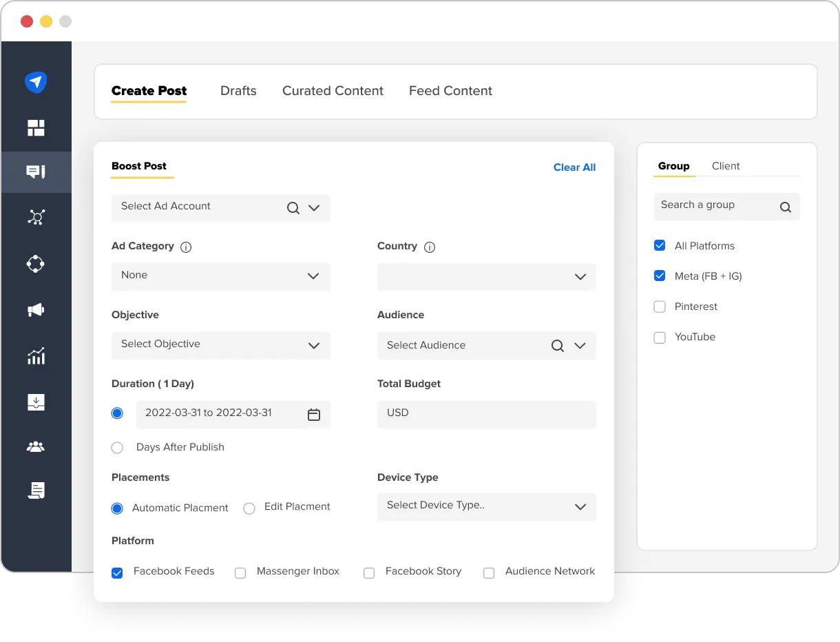Open Ad Category dropdown showing None
This screenshot has height=642, width=840.
point(221,276)
